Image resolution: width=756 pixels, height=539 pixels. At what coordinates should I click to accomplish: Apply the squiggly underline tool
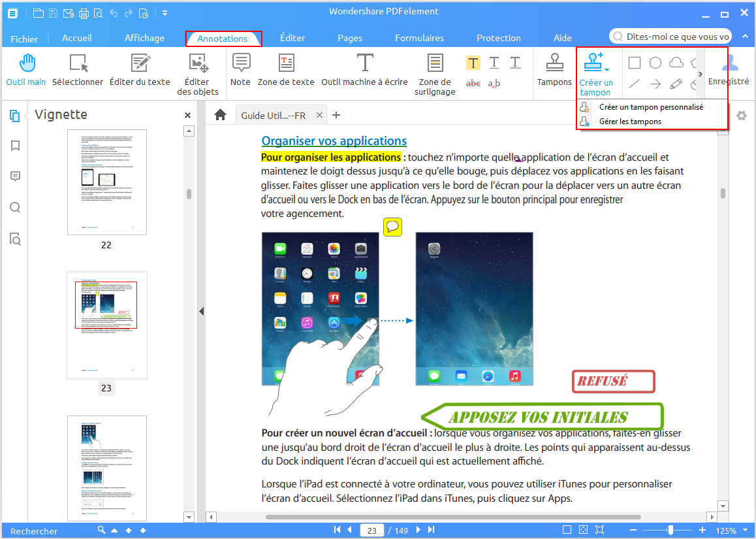515,63
